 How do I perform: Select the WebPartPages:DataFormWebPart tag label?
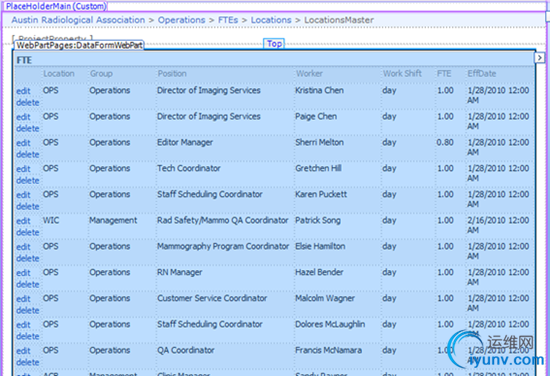coord(79,45)
